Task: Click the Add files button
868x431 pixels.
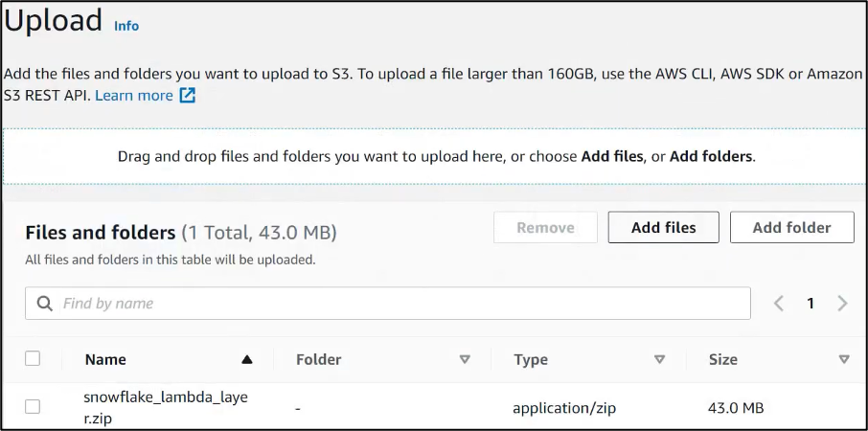Action: point(663,228)
